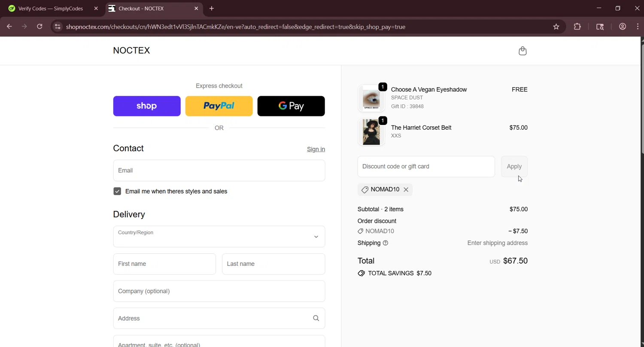Close the Checkout NOCTEX tab
Viewport: 644px width, 347px height.
(x=196, y=8)
